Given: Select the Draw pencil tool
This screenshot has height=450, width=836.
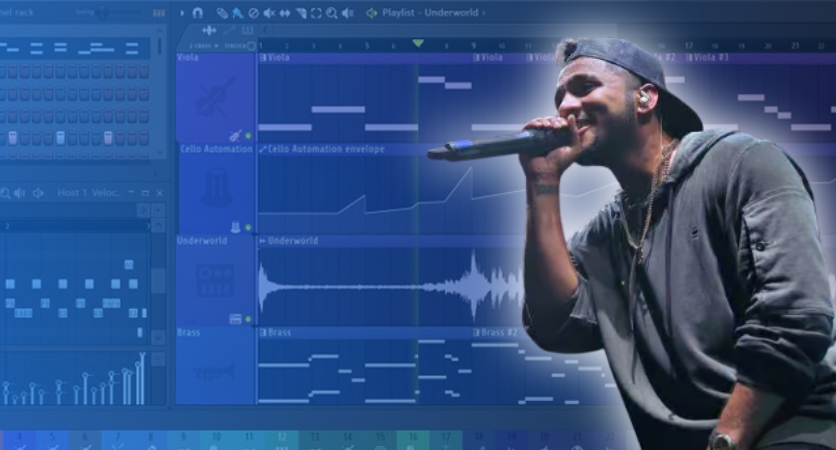Looking at the screenshot, I should (222, 13).
